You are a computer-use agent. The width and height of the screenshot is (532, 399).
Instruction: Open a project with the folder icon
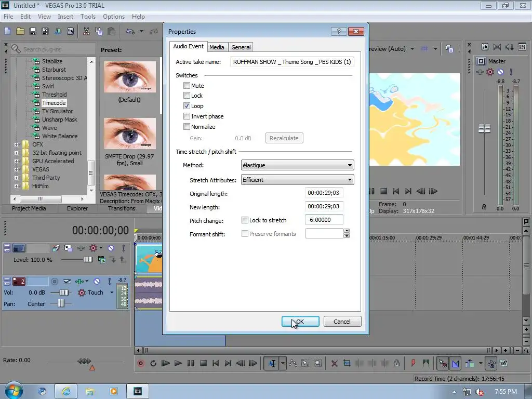20,31
